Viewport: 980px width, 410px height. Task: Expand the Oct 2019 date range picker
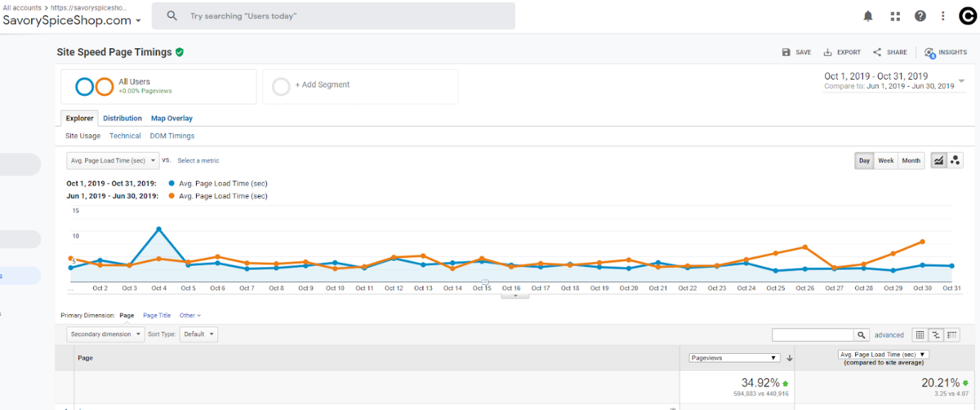coord(962,81)
